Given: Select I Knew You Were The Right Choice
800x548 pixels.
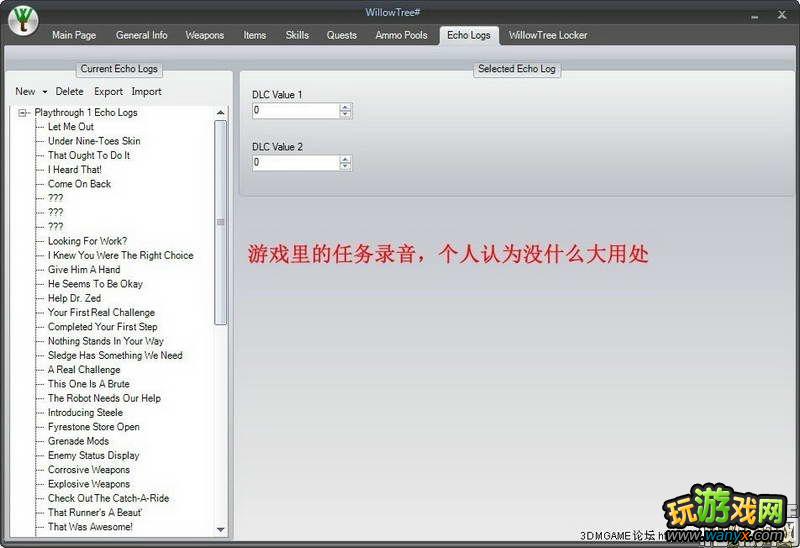Looking at the screenshot, I should pos(120,255).
